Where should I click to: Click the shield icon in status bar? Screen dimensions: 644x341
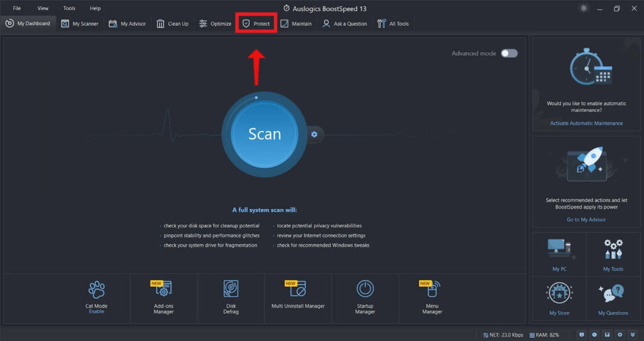581,335
